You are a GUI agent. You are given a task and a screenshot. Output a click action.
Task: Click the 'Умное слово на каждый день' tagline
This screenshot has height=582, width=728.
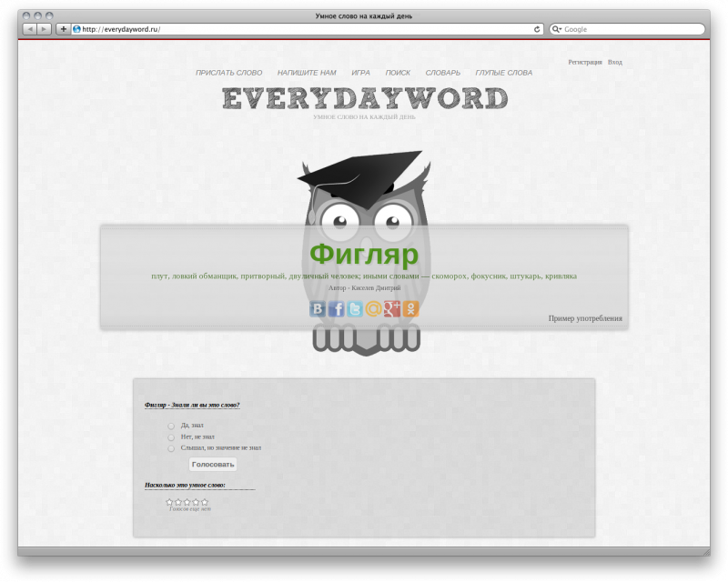click(x=365, y=117)
